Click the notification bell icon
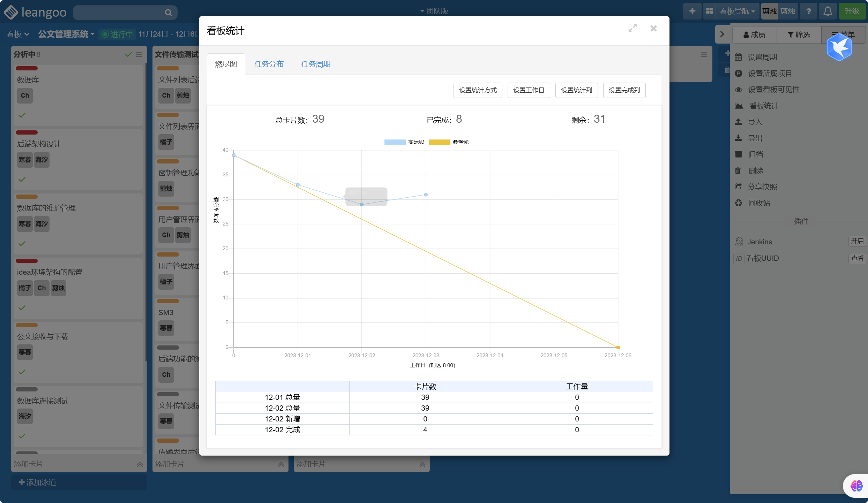This screenshot has width=868, height=503. 828,11
